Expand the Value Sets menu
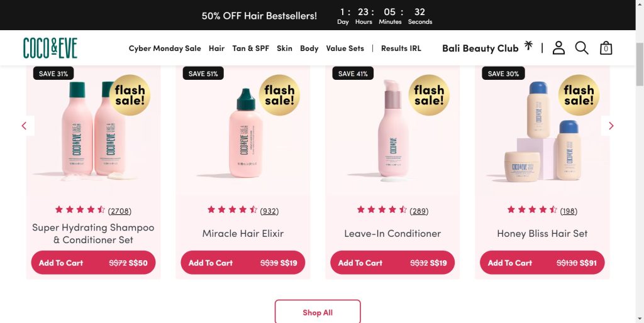644x323 pixels. coord(345,48)
